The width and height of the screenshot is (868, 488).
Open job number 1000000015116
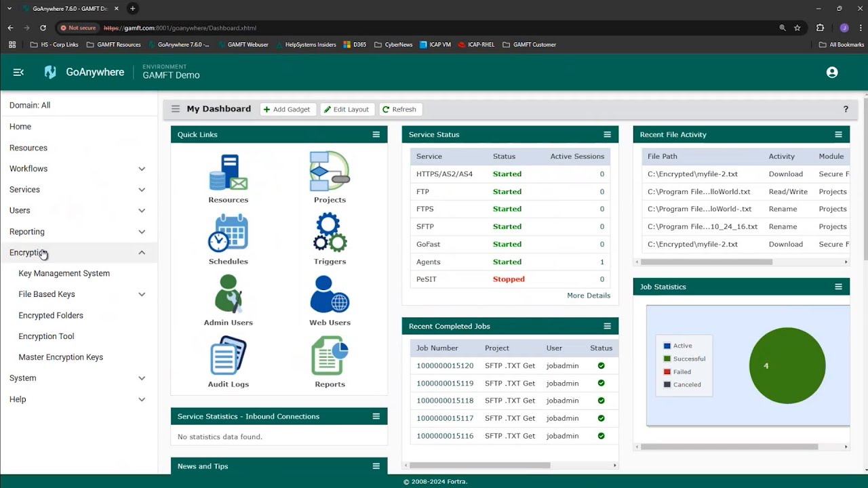[445, 436]
